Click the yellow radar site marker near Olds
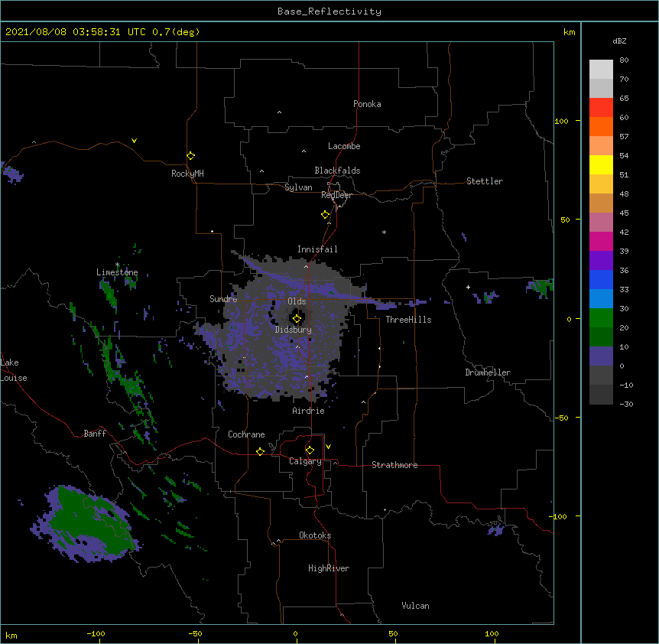This screenshot has width=659, height=644. (x=297, y=319)
